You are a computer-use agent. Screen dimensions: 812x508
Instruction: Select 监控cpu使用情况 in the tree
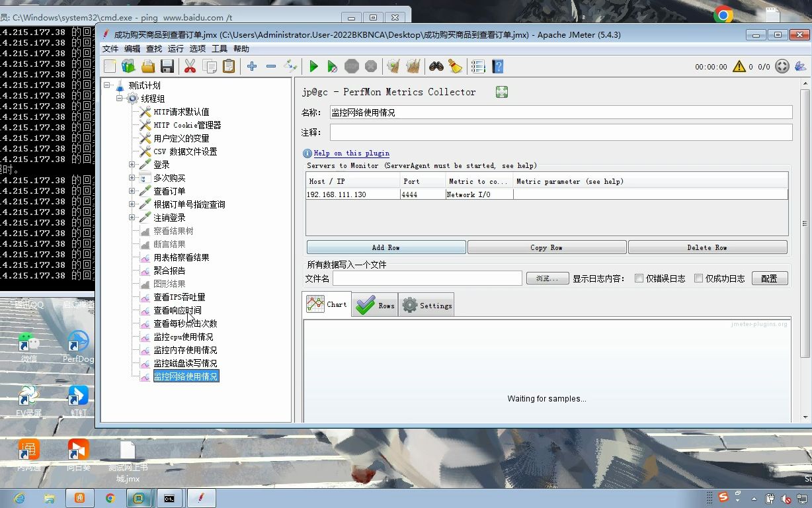click(x=183, y=337)
